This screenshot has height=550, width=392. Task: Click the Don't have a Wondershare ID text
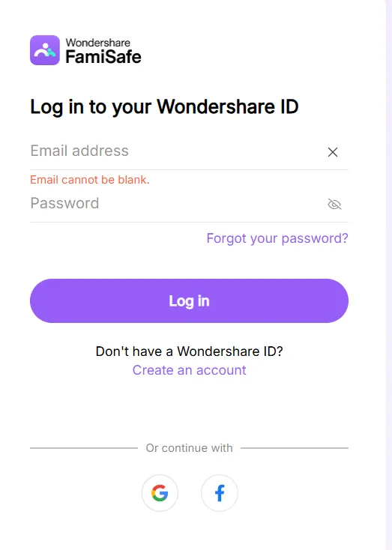coord(189,351)
